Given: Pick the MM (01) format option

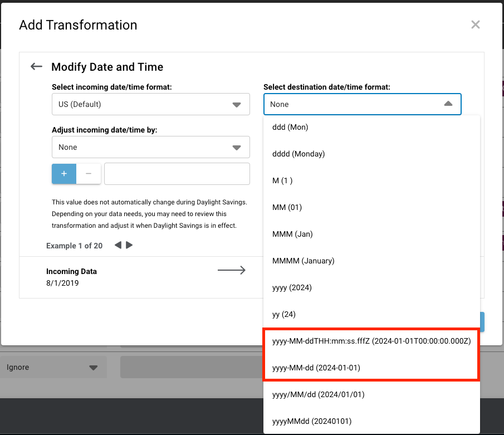Looking at the screenshot, I should [x=371, y=207].
